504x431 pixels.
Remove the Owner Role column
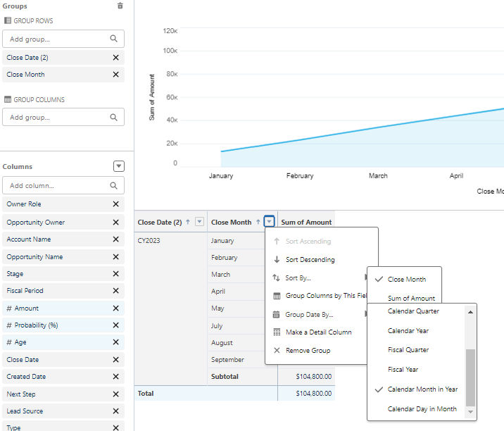115,204
